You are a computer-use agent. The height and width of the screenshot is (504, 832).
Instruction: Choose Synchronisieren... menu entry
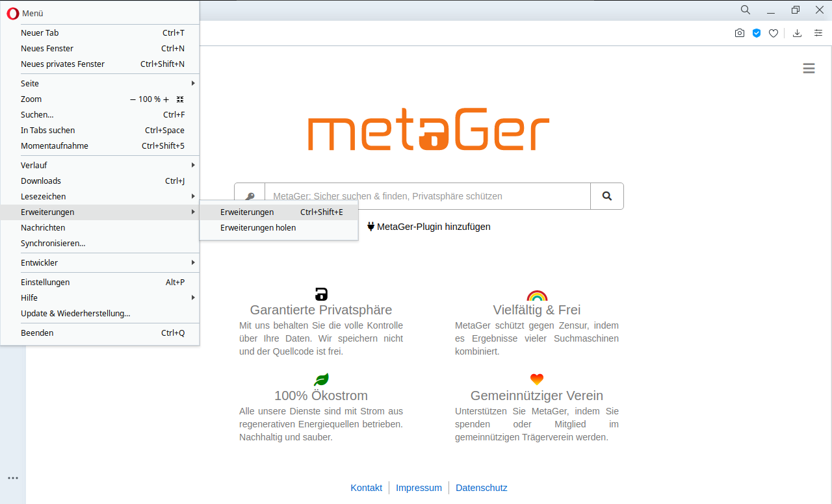click(x=100, y=244)
